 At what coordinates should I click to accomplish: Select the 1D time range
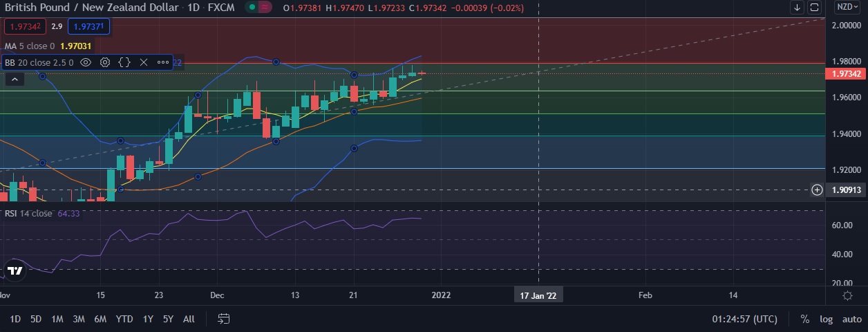(15, 319)
